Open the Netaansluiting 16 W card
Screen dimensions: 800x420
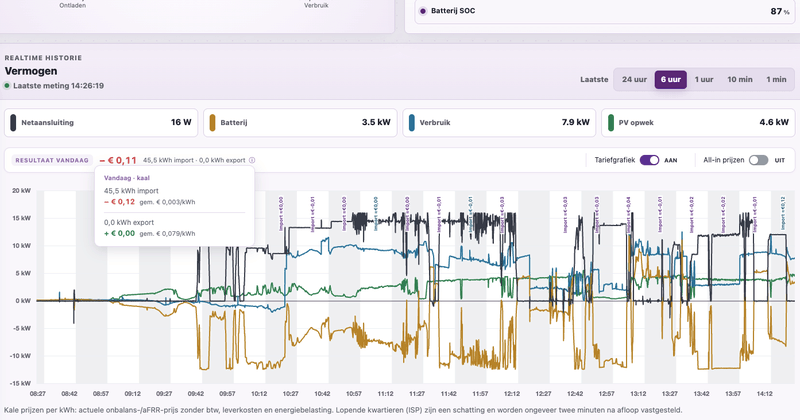(x=101, y=122)
